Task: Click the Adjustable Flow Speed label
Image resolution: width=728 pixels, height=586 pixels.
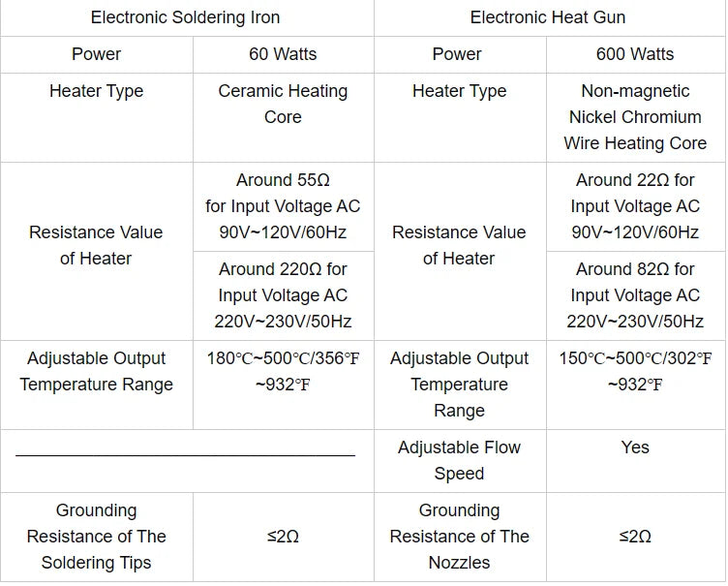Action: point(460,461)
